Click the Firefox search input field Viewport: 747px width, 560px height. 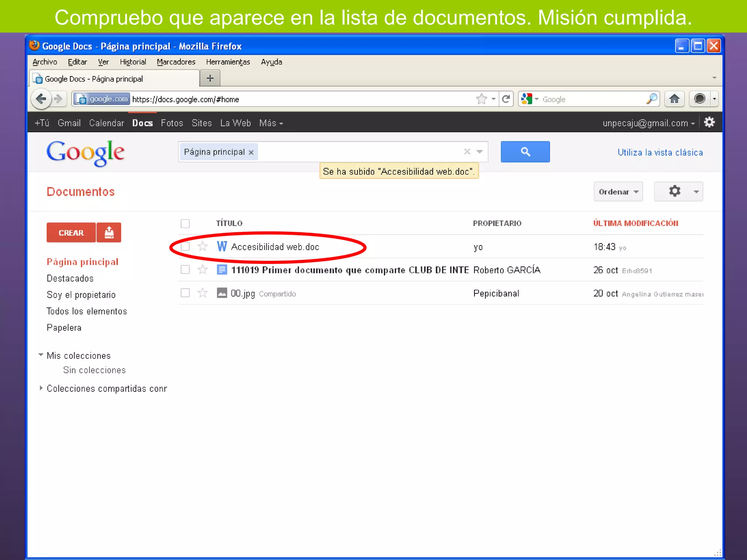(593, 99)
